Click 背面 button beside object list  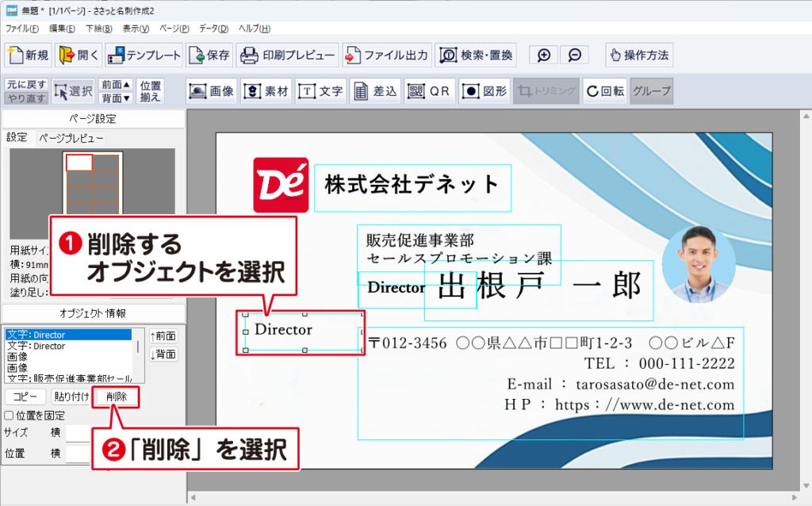click(x=163, y=355)
